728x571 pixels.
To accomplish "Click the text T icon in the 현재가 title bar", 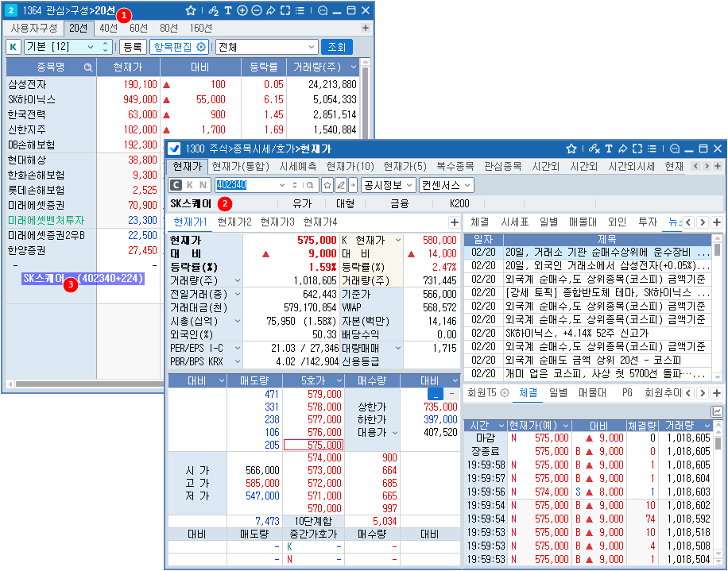I will (609, 149).
